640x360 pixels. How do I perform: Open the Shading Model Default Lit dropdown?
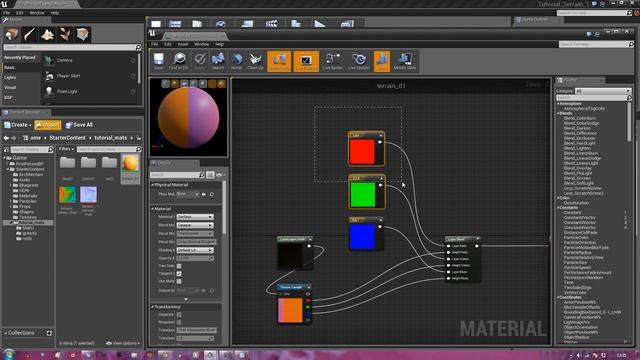[195, 250]
